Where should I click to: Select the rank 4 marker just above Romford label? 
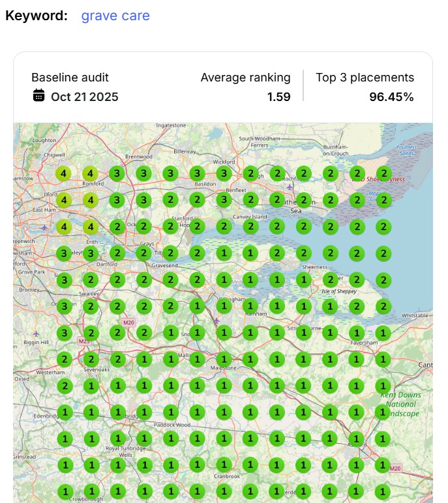[90, 173]
